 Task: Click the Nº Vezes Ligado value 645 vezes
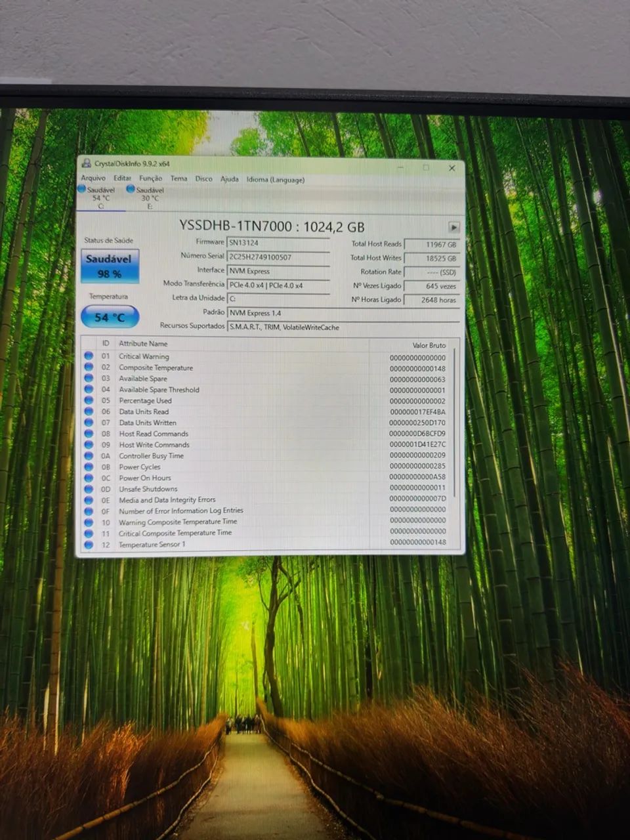(x=432, y=286)
